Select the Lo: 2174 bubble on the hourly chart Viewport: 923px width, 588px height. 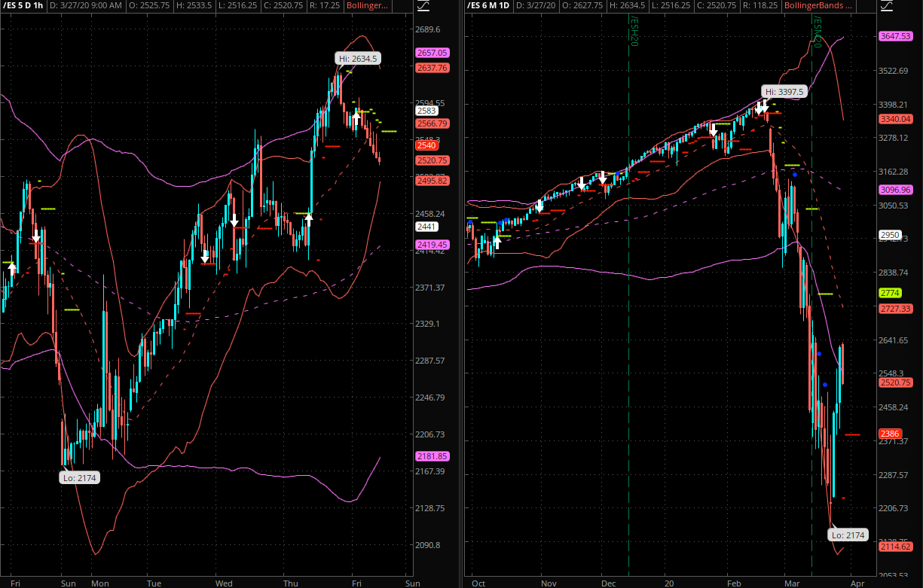81,477
